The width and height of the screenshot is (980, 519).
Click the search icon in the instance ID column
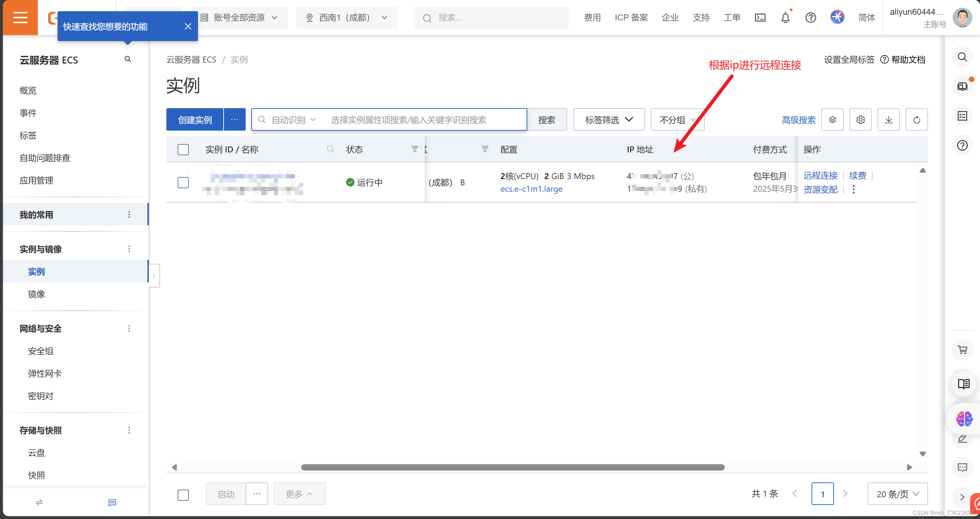click(330, 149)
